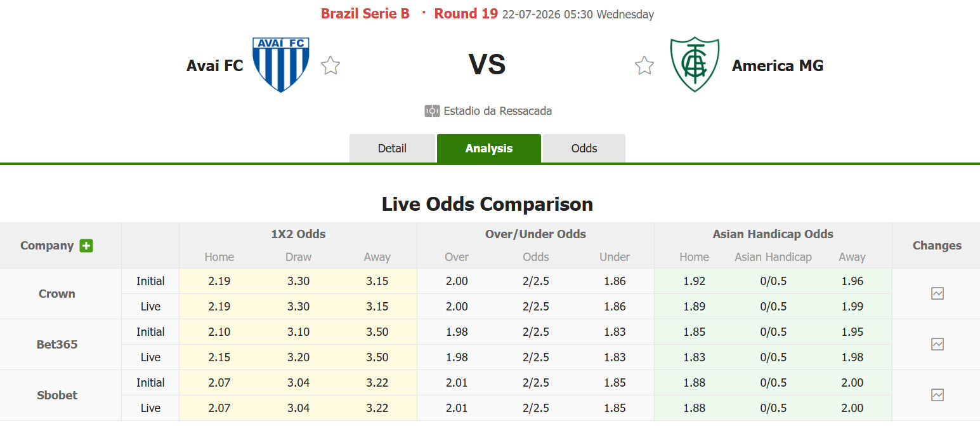Favorite Avai FC with the star icon
Image resolution: width=980 pixels, height=426 pixels.
tap(330, 65)
